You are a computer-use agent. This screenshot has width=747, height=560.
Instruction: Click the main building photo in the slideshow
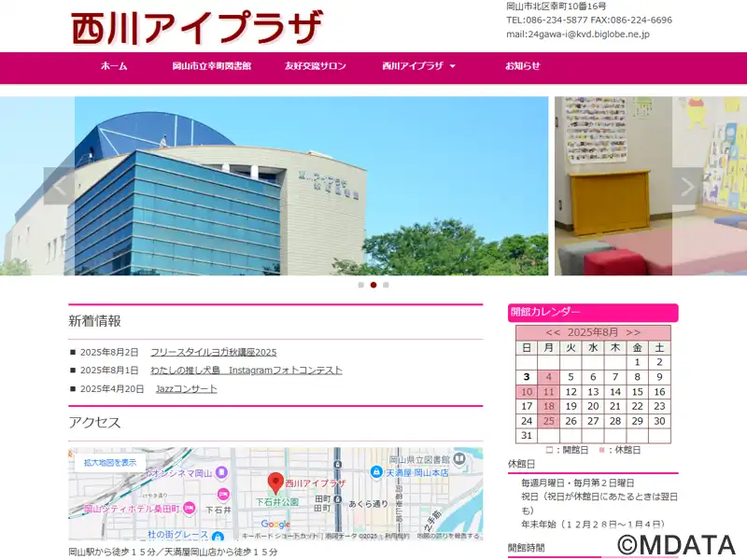[x=274, y=186]
